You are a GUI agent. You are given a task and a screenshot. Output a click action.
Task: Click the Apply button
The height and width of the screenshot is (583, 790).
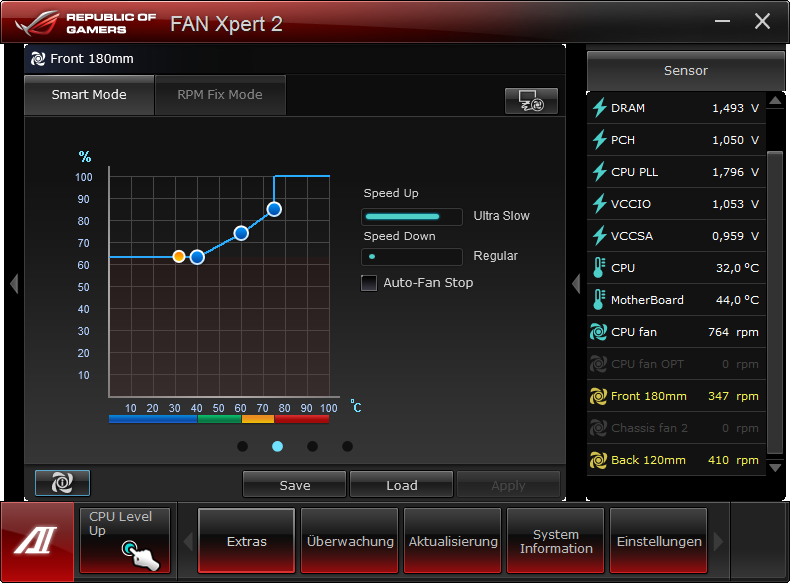(x=508, y=485)
